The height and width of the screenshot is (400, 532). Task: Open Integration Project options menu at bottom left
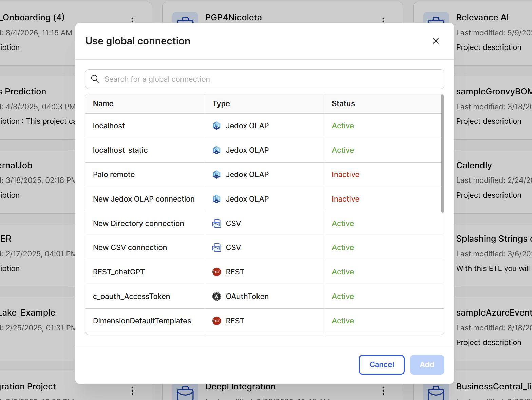132,391
